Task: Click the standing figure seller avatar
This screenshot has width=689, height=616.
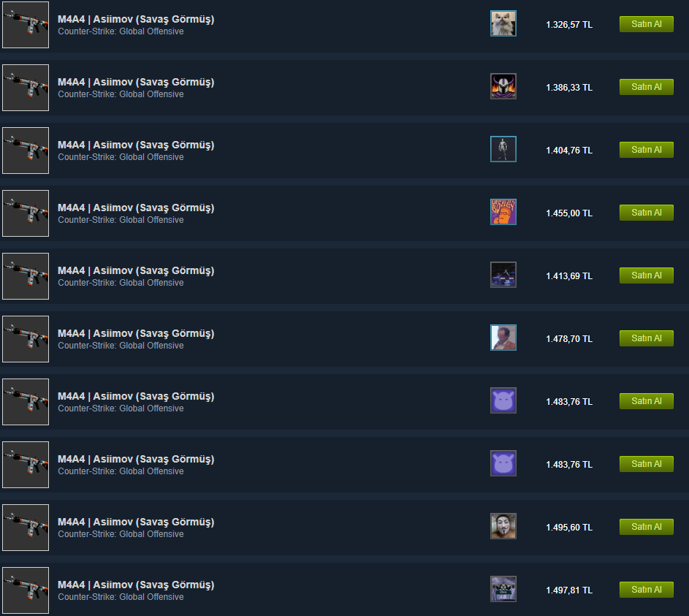Action: [503, 149]
